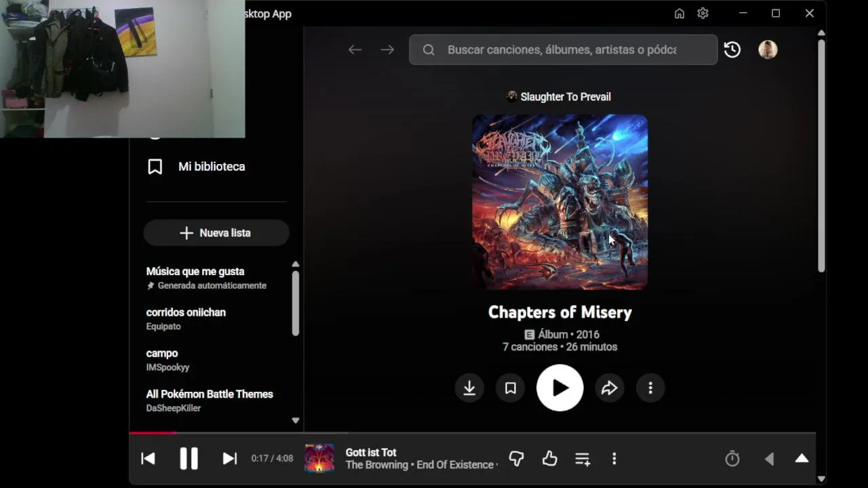The height and width of the screenshot is (488, 868).
Task: Pause the current song
Action: point(189,459)
